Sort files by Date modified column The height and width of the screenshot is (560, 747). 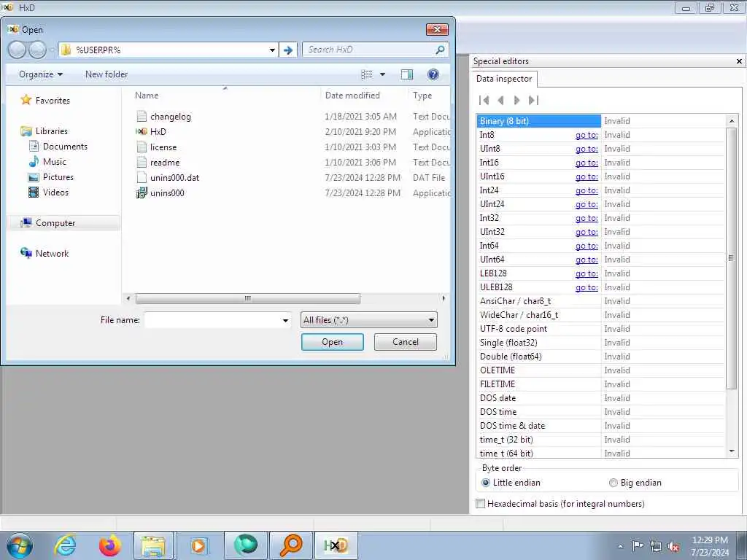352,96
